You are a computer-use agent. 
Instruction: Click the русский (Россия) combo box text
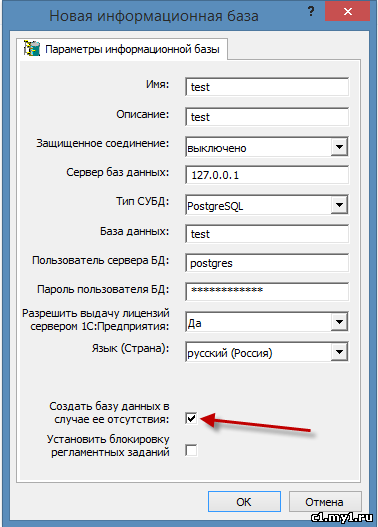pos(230,353)
